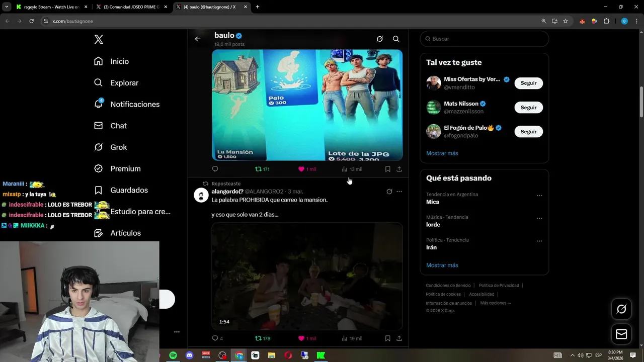
Task: Expand Más opciones footer menu
Action: click(496, 303)
